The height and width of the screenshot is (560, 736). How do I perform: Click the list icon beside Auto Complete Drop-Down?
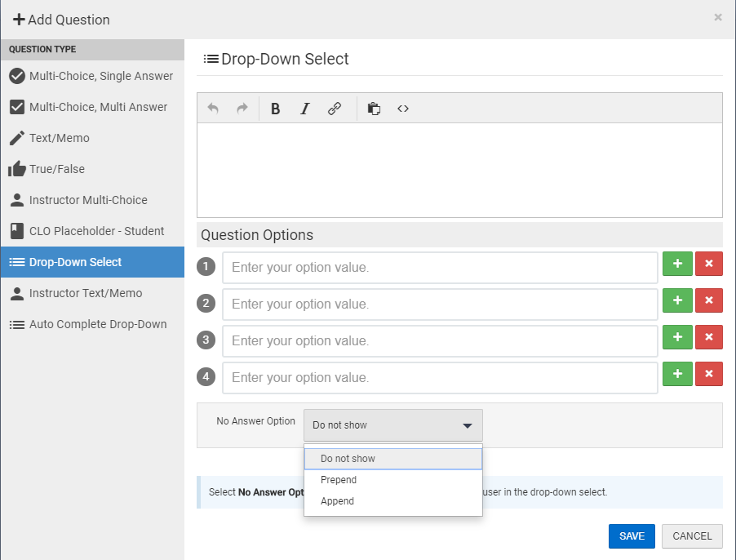pos(17,324)
